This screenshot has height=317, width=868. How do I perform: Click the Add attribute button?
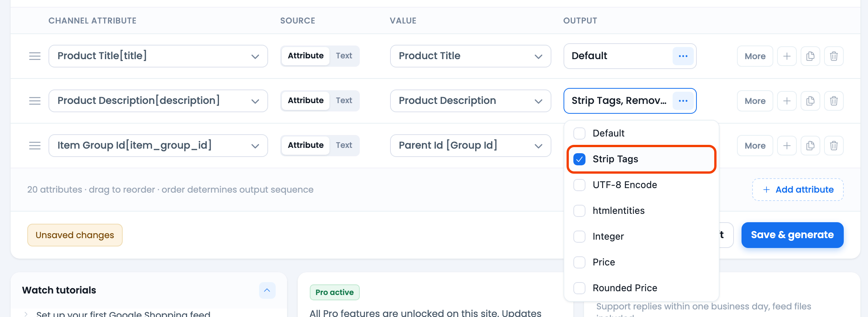(798, 190)
